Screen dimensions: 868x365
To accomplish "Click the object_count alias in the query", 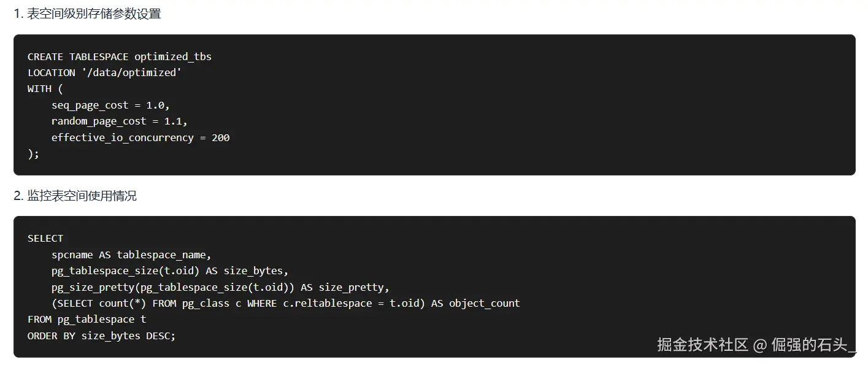I will 484,303.
